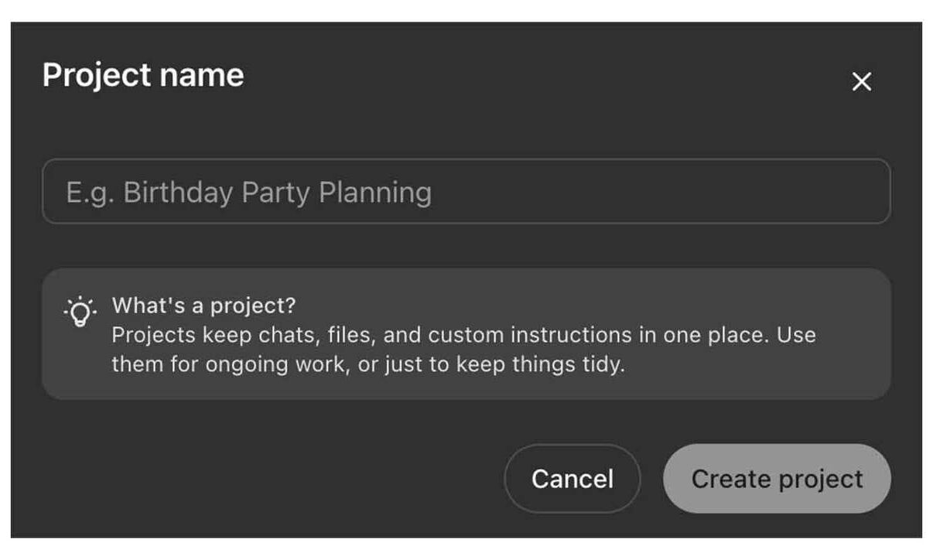
Task: Click the word "Cancel" in the footer
Action: (x=572, y=479)
